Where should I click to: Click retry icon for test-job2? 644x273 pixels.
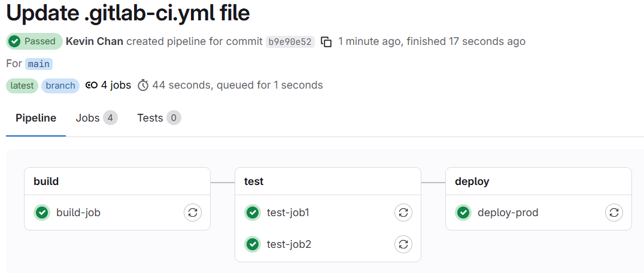click(x=403, y=244)
